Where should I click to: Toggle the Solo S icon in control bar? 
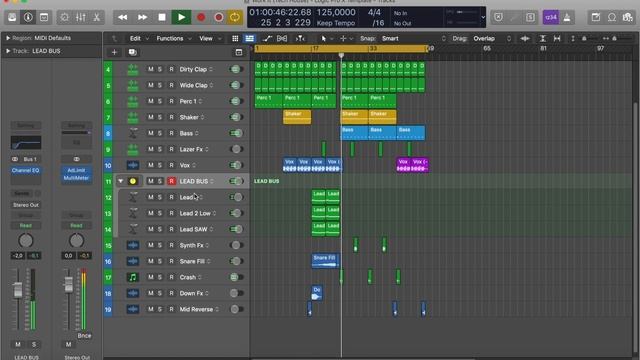(530, 17)
